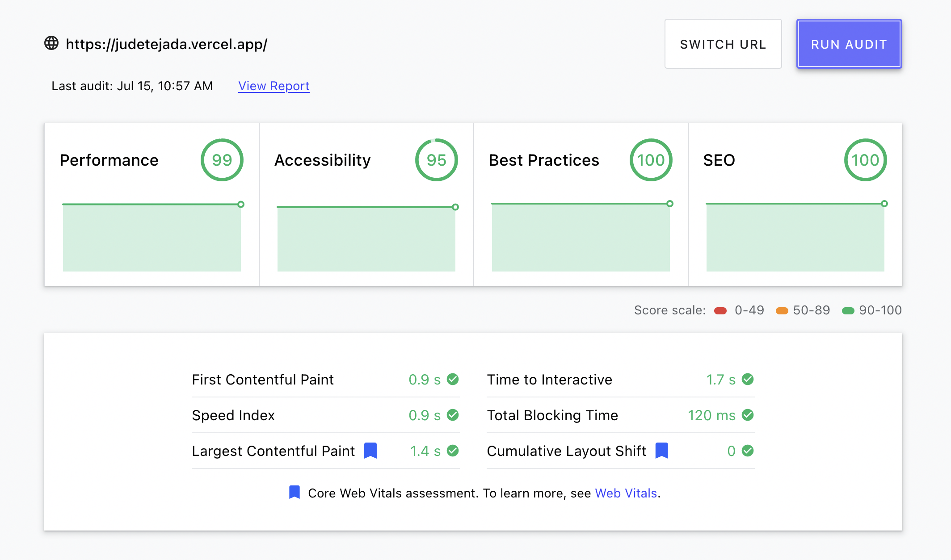Image resolution: width=951 pixels, height=560 pixels.
Task: Click the SEO score gauge
Action: 865,159
